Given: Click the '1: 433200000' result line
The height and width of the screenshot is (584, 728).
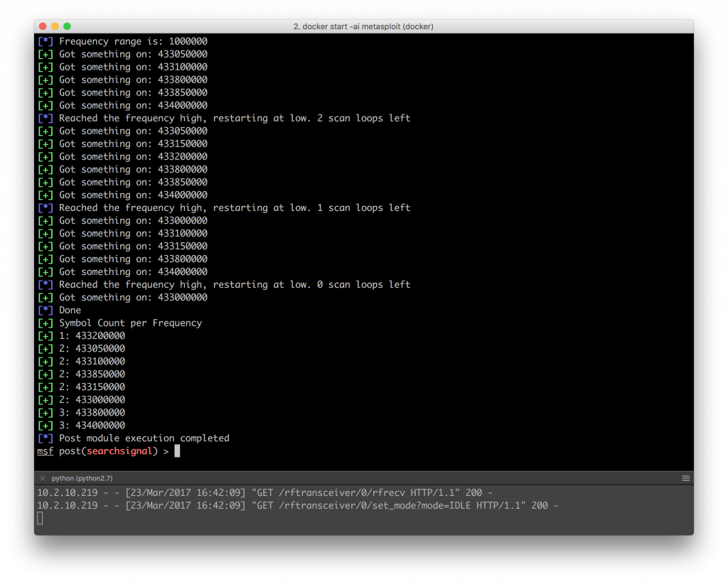Looking at the screenshot, I should coord(92,336).
